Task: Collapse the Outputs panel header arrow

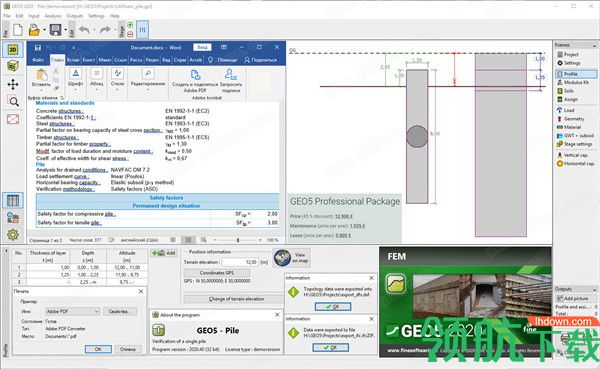Action: [x=595, y=289]
